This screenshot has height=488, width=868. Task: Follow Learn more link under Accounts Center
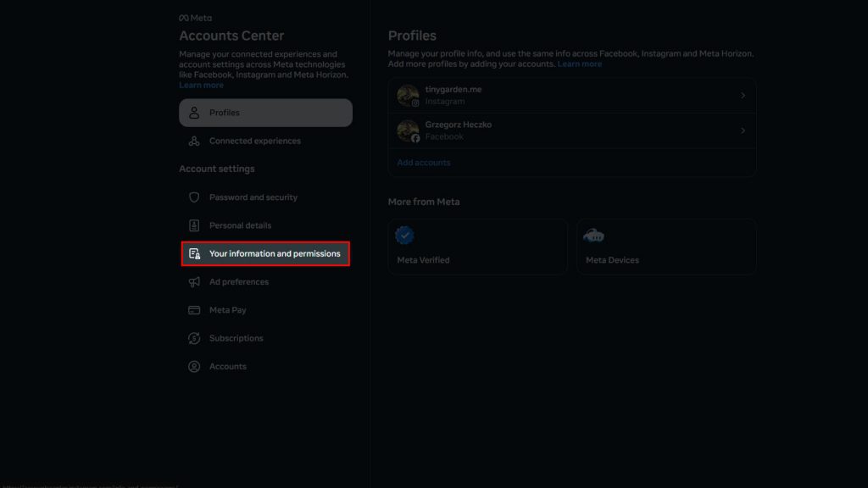(x=201, y=86)
